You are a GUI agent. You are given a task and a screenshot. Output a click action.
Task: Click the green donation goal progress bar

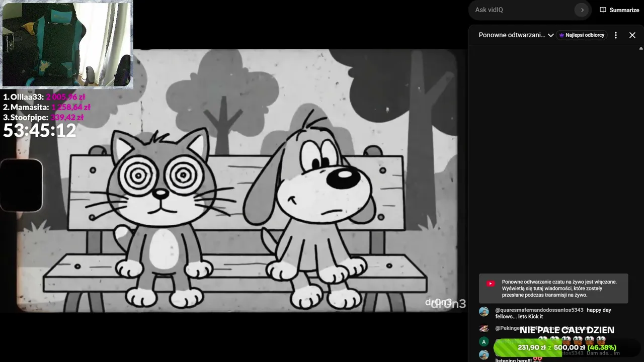pyautogui.click(x=567, y=347)
